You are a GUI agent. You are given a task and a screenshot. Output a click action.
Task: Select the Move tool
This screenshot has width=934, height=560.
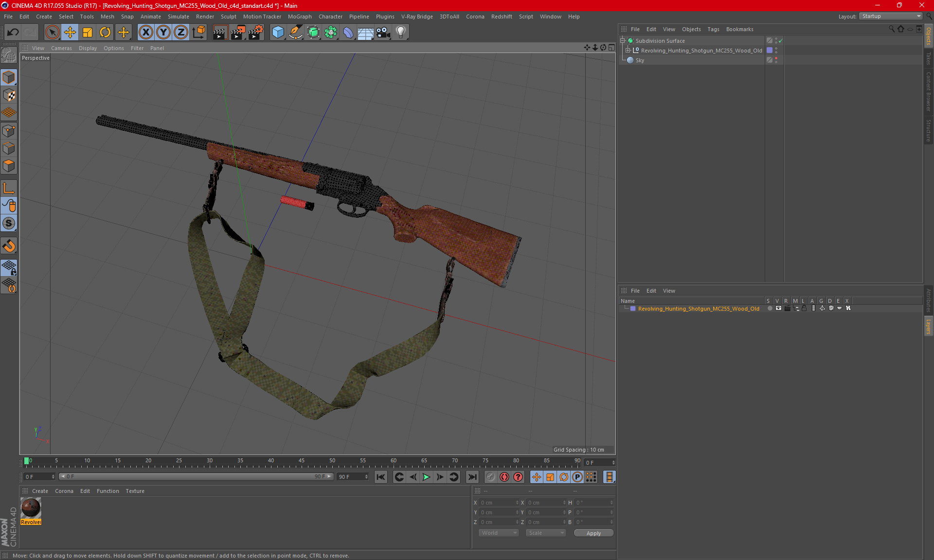click(70, 32)
